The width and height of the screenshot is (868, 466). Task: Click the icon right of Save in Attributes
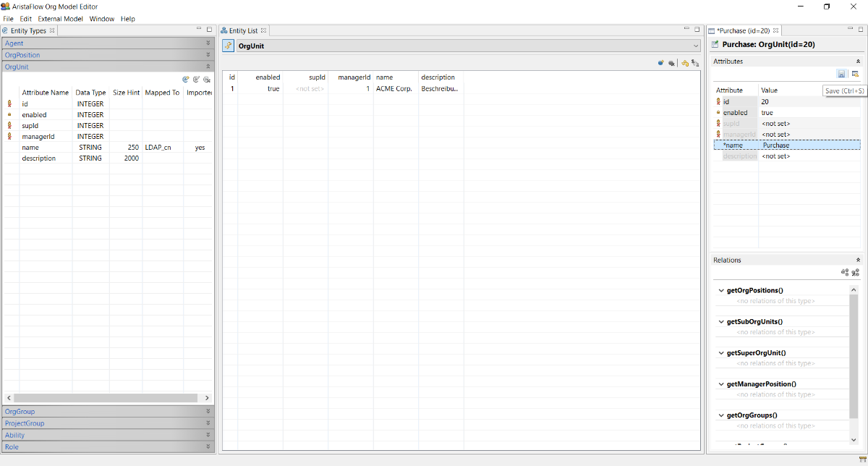pos(855,74)
